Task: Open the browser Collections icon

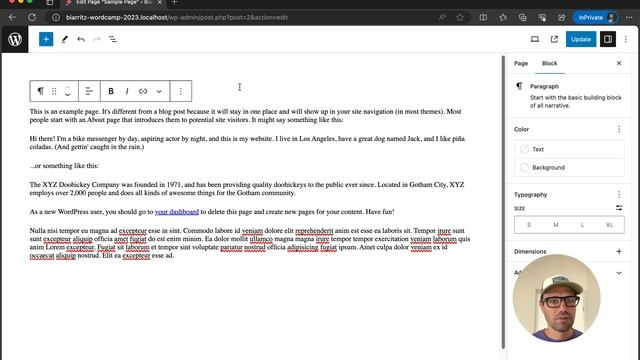Action: [522, 17]
